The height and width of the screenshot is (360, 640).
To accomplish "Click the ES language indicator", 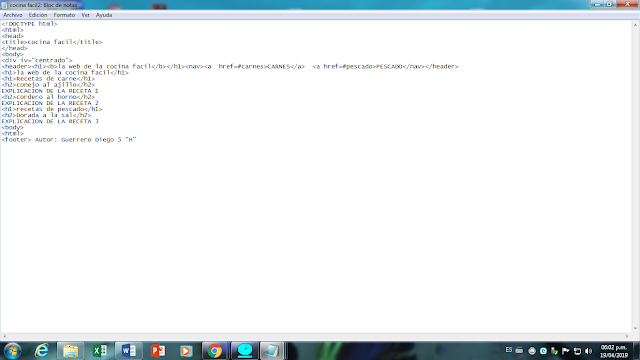I will 509,350.
